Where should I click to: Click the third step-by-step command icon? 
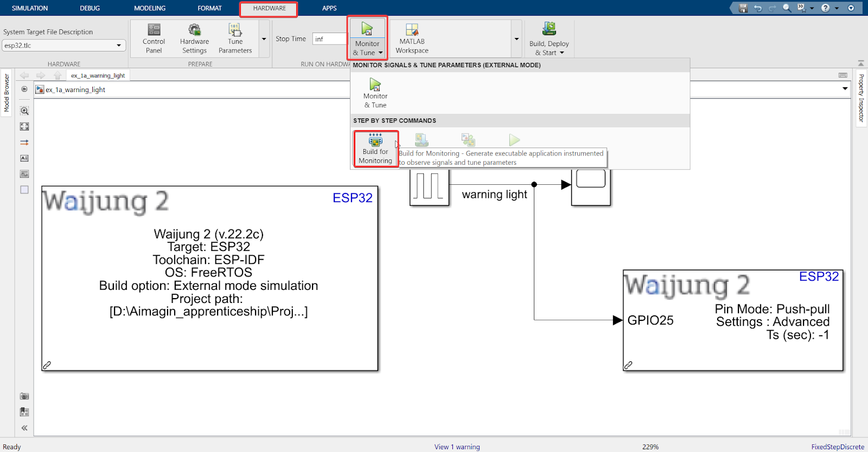(x=468, y=140)
